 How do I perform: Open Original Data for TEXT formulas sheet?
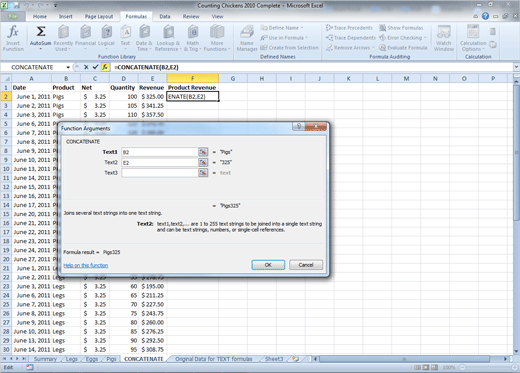coord(214,359)
